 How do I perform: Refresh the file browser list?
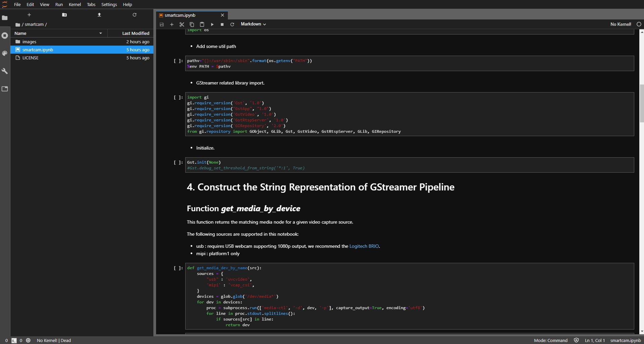pos(135,15)
